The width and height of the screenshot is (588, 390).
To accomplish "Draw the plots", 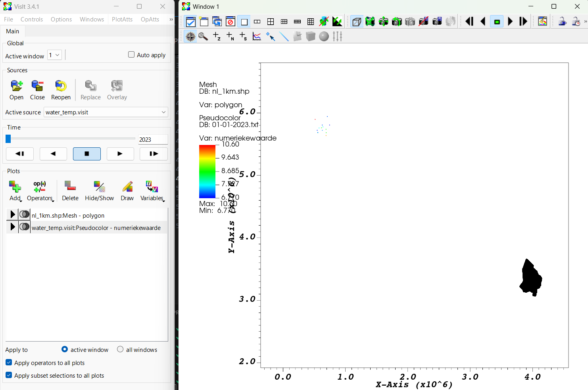I will pos(127,191).
